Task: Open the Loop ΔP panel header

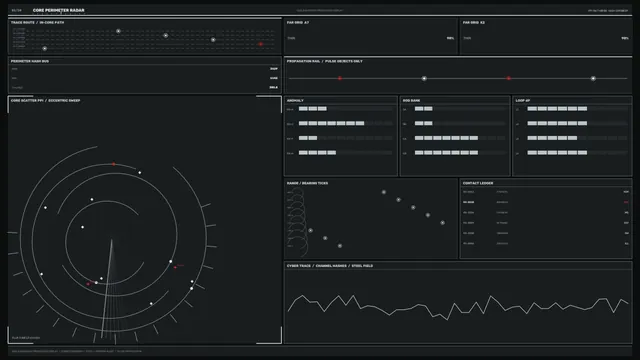Action: (x=522, y=100)
